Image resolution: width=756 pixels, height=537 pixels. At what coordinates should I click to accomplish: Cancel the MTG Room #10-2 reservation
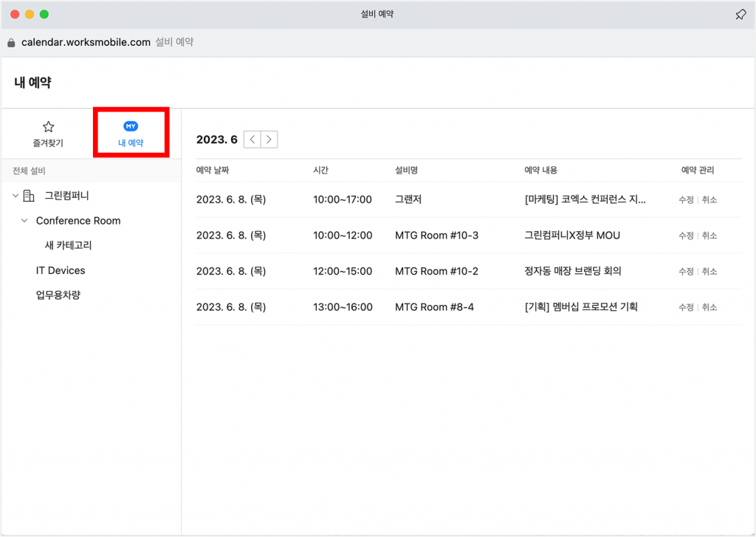(709, 271)
